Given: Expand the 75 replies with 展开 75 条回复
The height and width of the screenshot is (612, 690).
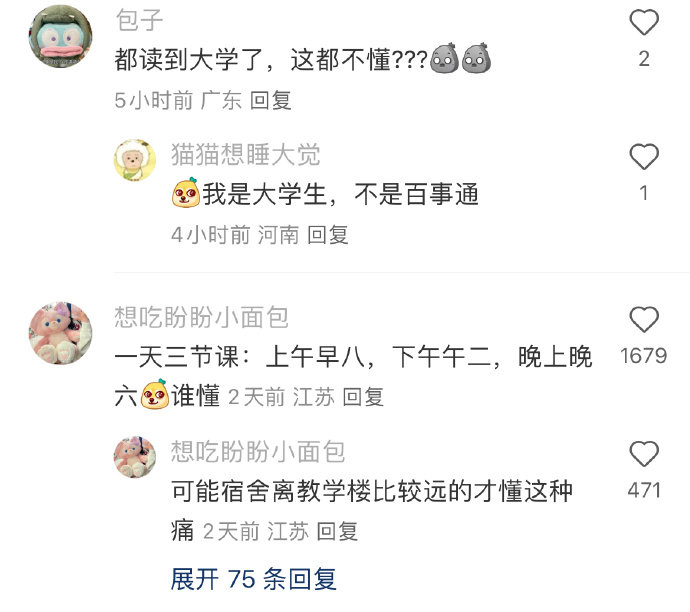Looking at the screenshot, I should [x=254, y=579].
